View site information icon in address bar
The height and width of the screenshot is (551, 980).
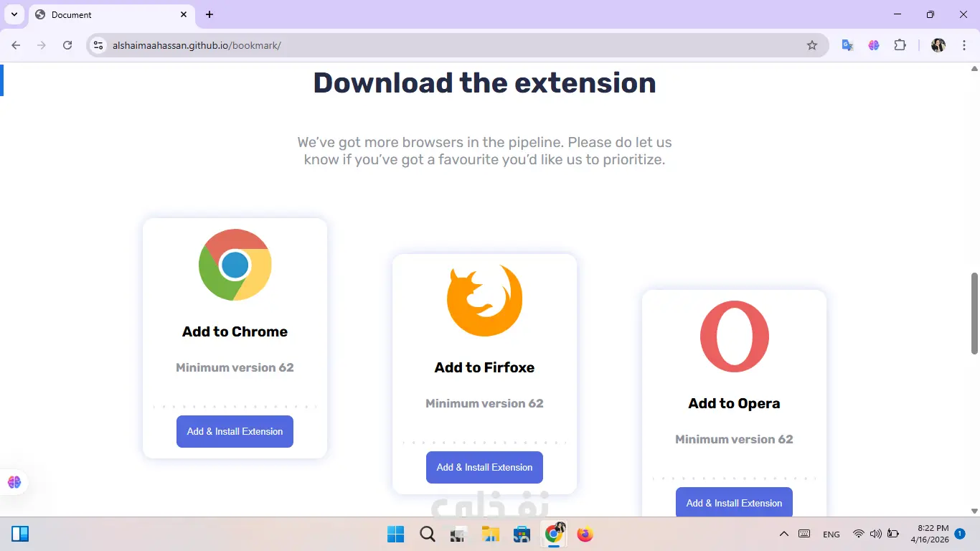(x=99, y=45)
